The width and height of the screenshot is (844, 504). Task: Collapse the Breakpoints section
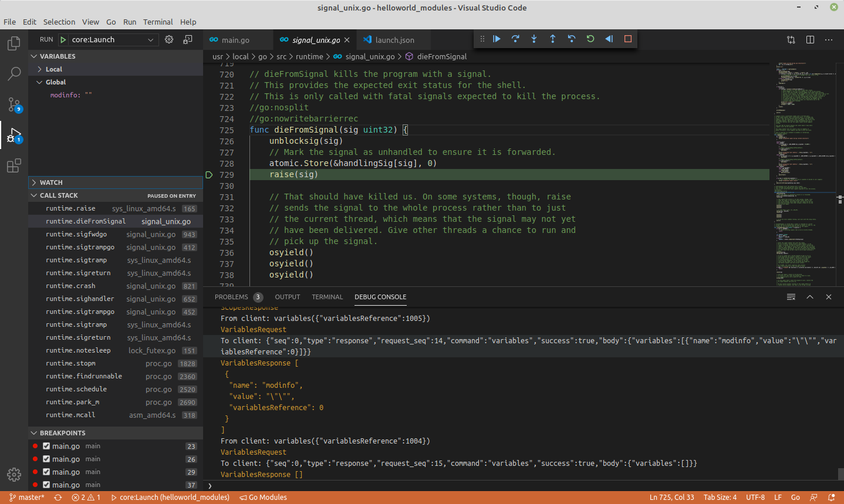(116, 433)
